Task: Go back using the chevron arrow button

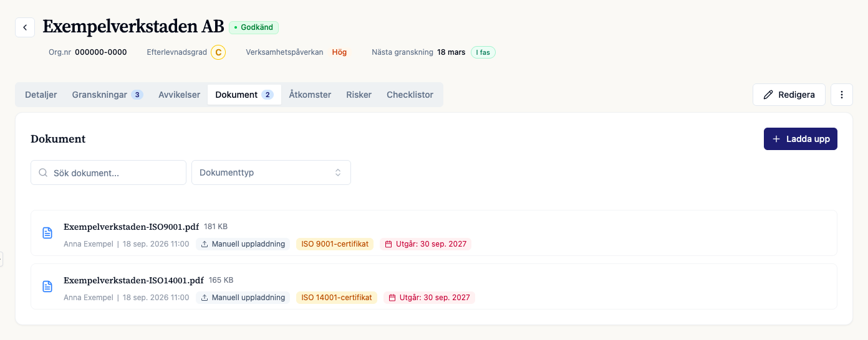Action: pos(25,27)
